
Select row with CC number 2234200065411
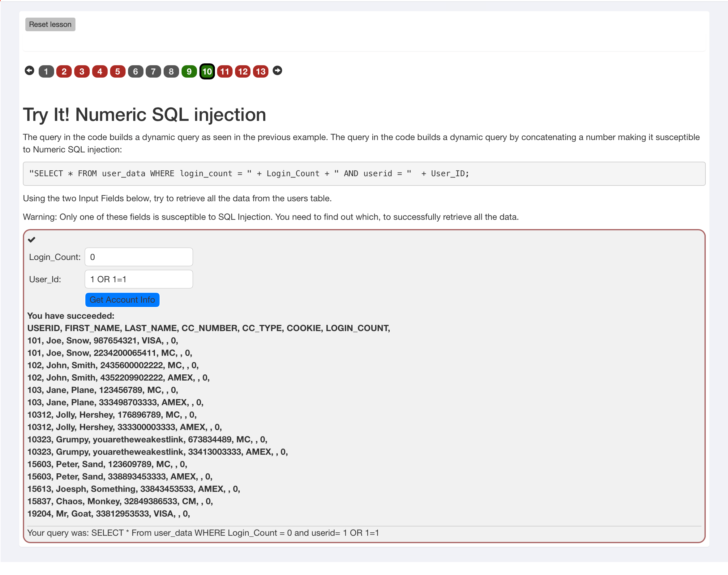(x=110, y=353)
